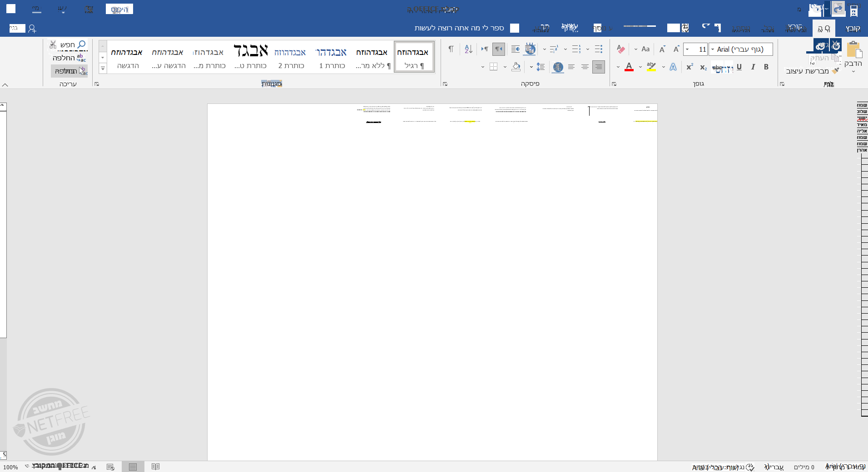Click the red font color swatch
868x472 pixels.
click(x=629, y=67)
